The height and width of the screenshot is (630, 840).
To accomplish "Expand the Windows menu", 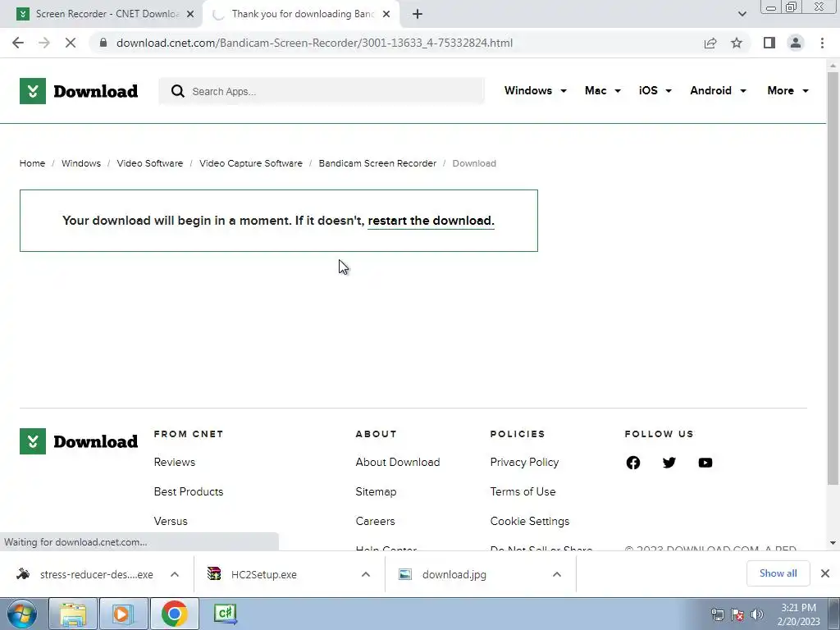I will coord(535,90).
